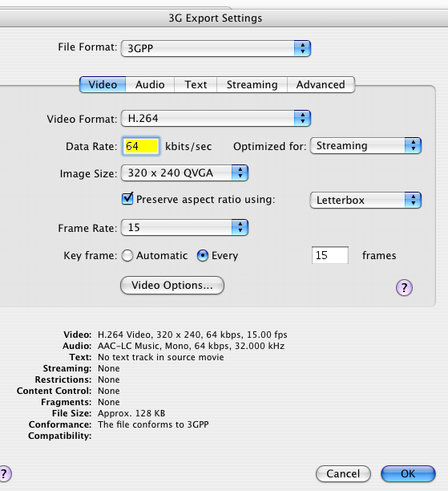Switch to the Audio tab
Screen dimensions: 448x491
coord(150,84)
